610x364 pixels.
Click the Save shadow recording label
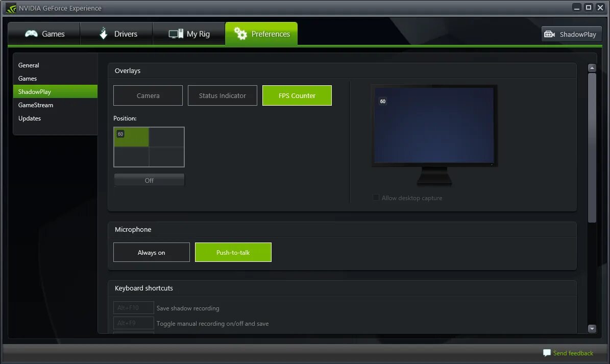click(188, 308)
